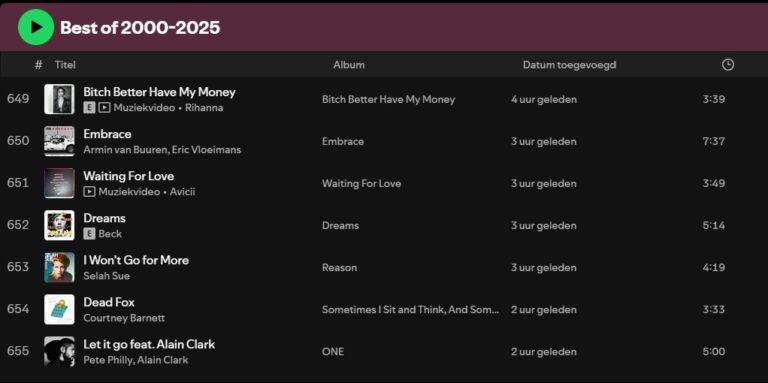Open artist Armin van Buuren

(125, 150)
